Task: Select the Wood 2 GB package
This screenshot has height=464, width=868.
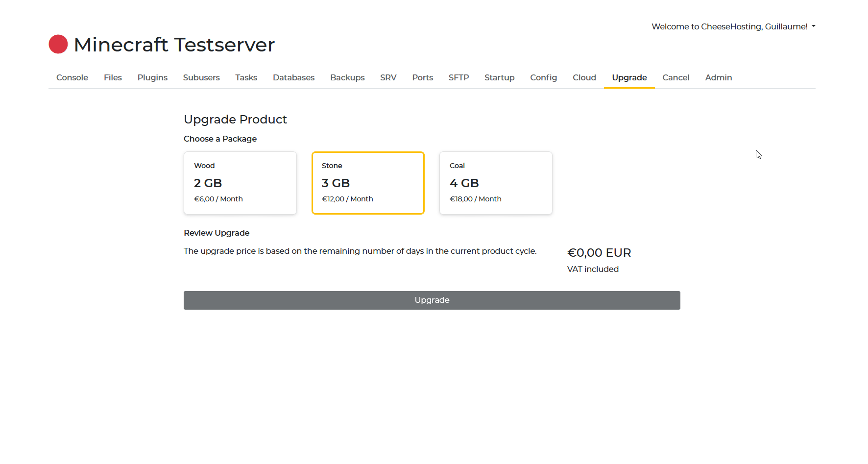Action: [x=240, y=183]
